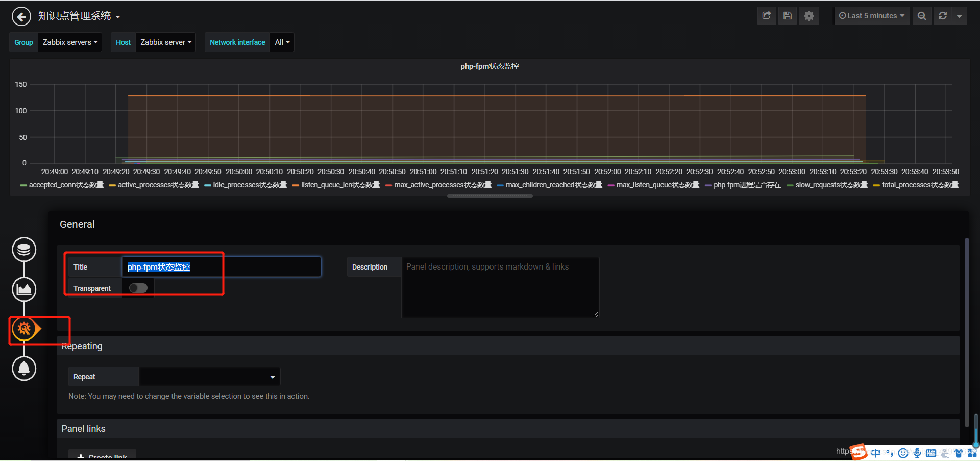This screenshot has width=980, height=461.
Task: Open the refresh interval dropdown arrow
Action: (960, 16)
